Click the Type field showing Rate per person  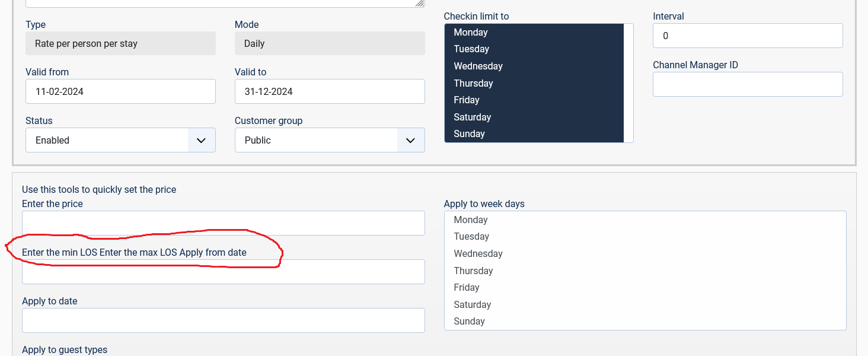click(120, 43)
